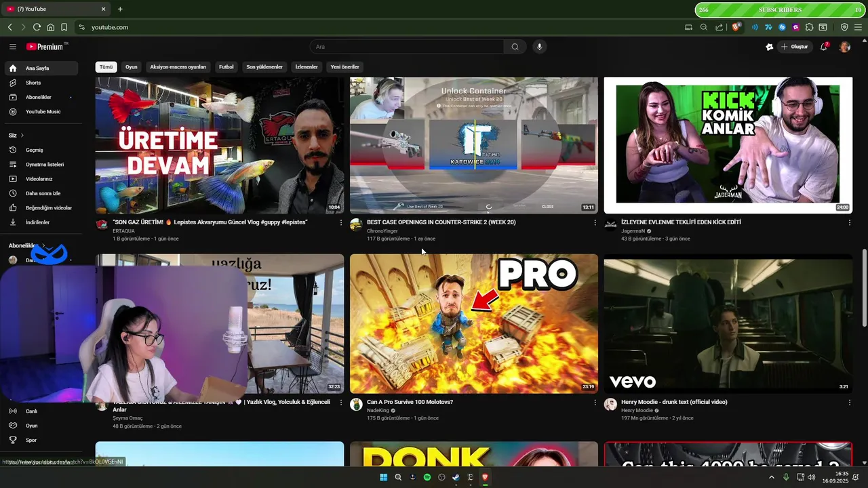Screen dimensions: 868x488
Task: Select the Oyun filter chip
Action: pos(132,67)
